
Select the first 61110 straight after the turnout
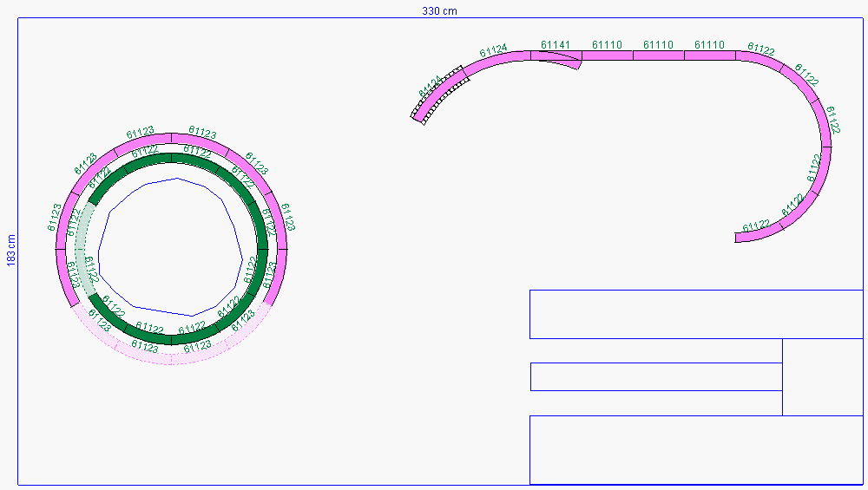(x=608, y=56)
